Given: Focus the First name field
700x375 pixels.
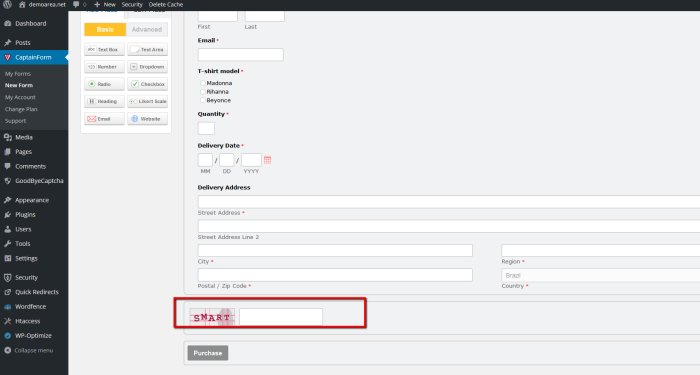Looking at the screenshot, I should [x=218, y=16].
